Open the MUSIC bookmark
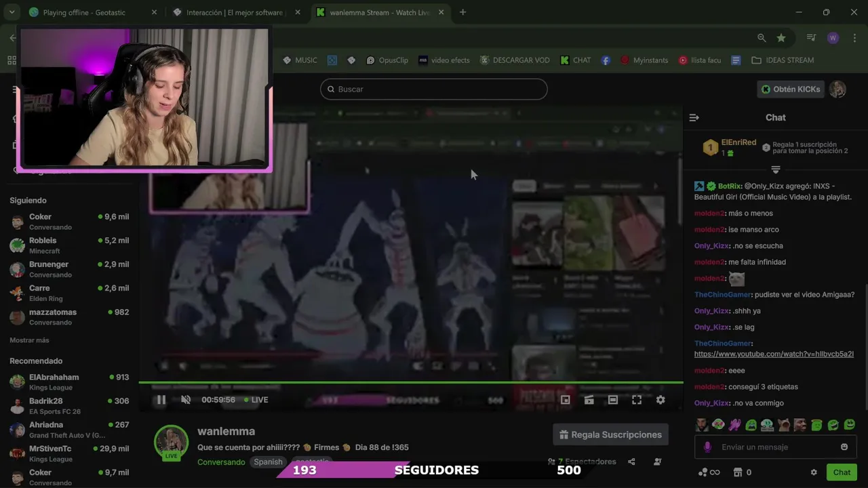868x488 pixels. point(300,60)
